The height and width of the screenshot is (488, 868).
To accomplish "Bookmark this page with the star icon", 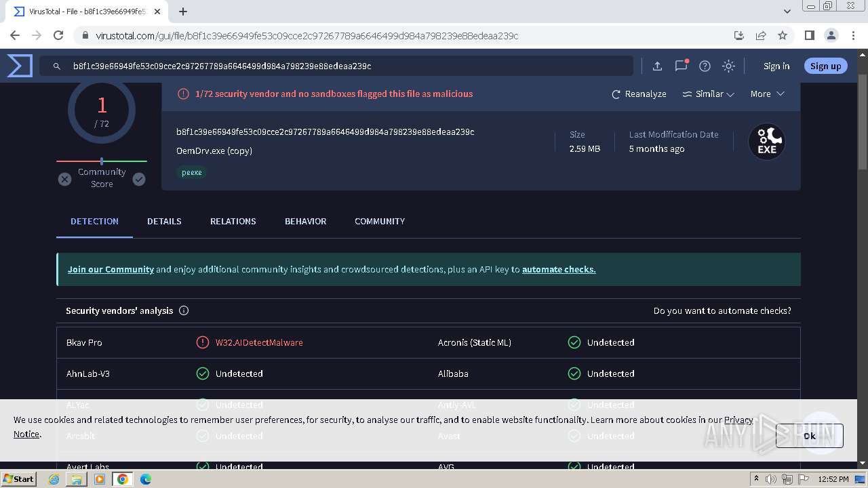I will click(783, 35).
